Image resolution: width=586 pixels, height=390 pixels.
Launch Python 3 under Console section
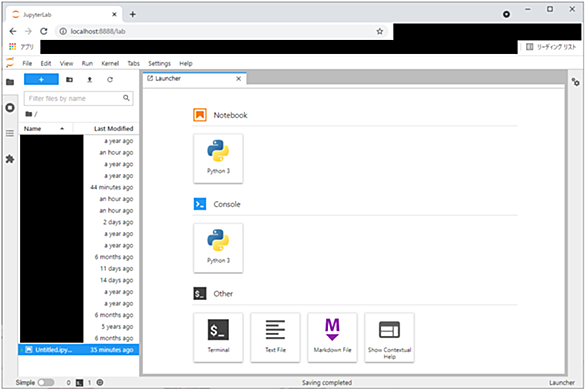pos(218,248)
